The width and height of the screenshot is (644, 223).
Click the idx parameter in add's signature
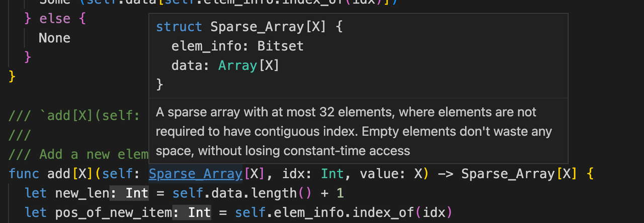[293, 174]
